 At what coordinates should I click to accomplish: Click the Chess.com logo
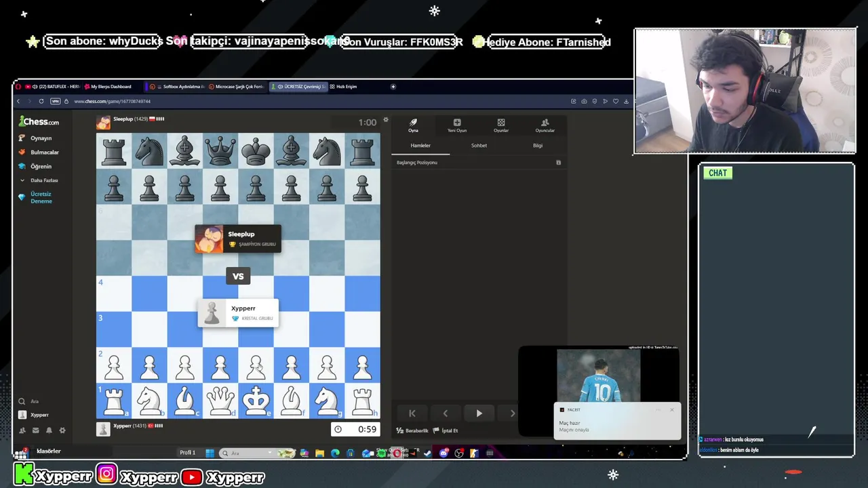pyautogui.click(x=39, y=121)
